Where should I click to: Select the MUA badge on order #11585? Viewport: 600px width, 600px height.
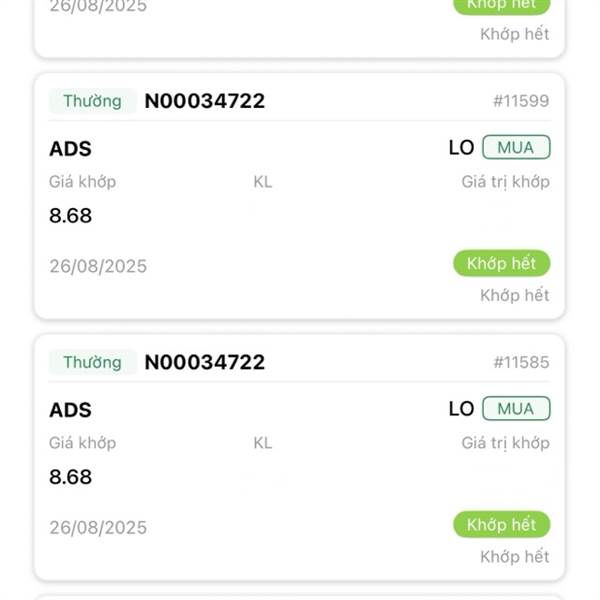pos(516,409)
